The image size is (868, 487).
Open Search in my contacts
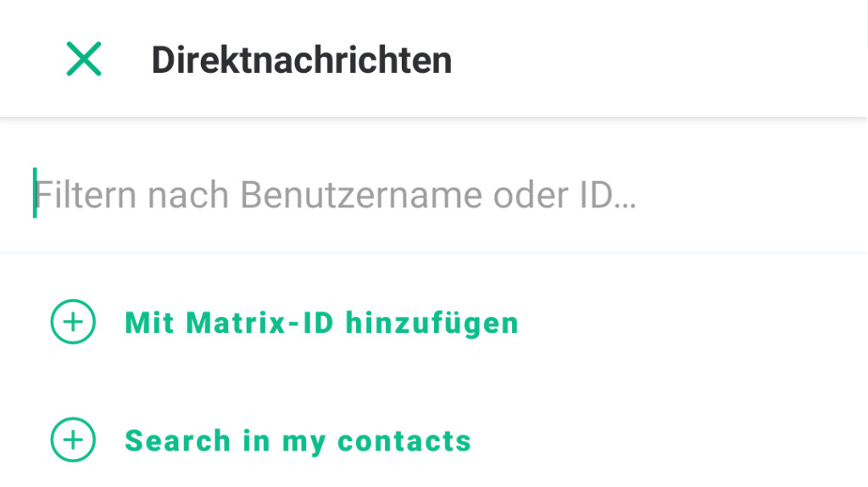coord(298,441)
